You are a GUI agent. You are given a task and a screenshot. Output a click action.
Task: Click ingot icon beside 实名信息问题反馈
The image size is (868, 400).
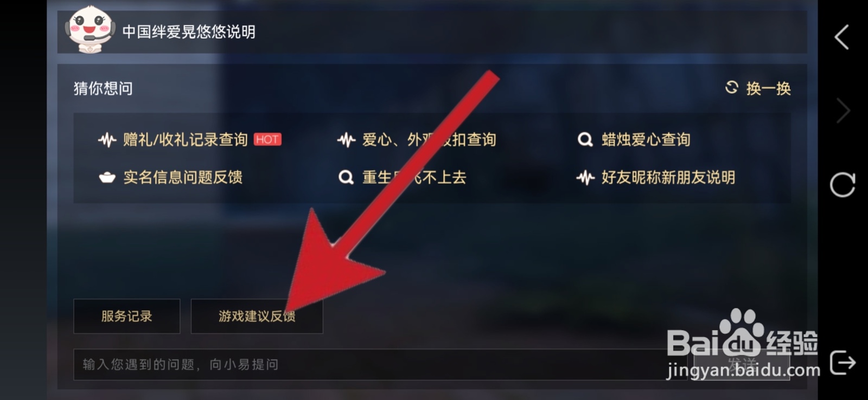[x=107, y=177]
